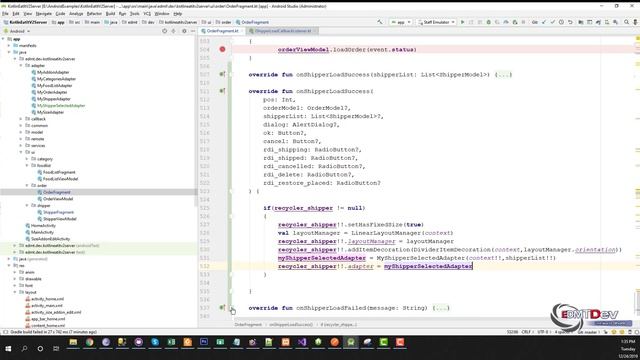This screenshot has height=360, width=640.
Task: Expand the model package
Action: 21,132
